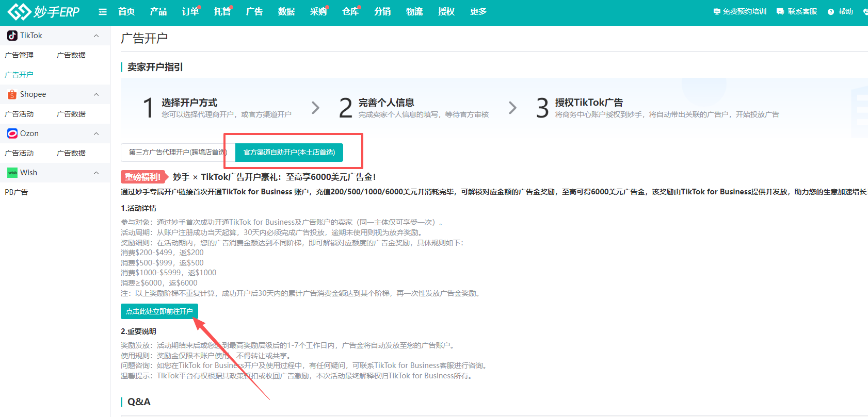Collapse the TikTok sidebar section
This screenshot has width=868, height=417.
point(96,36)
